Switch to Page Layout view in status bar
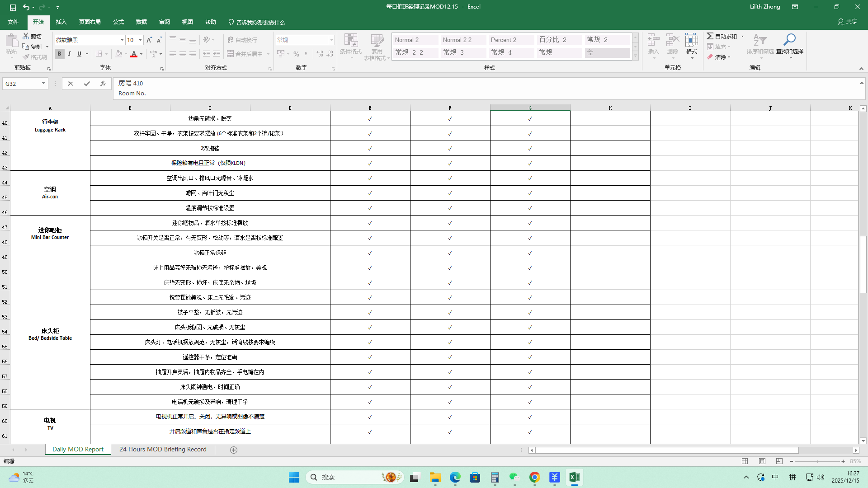Image resolution: width=868 pixels, height=488 pixels. (762, 461)
